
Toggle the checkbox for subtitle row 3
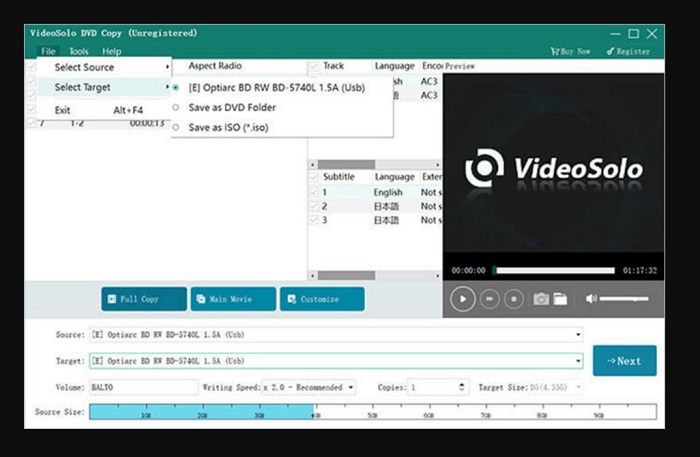click(314, 220)
